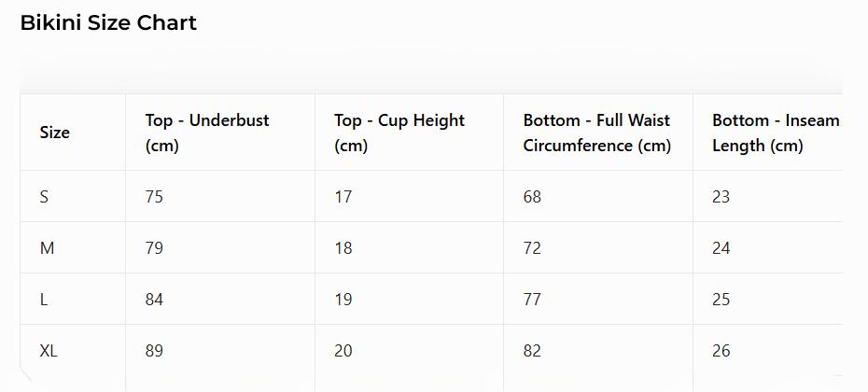Click the Bottom - Full Waist Circumference header

point(596,133)
